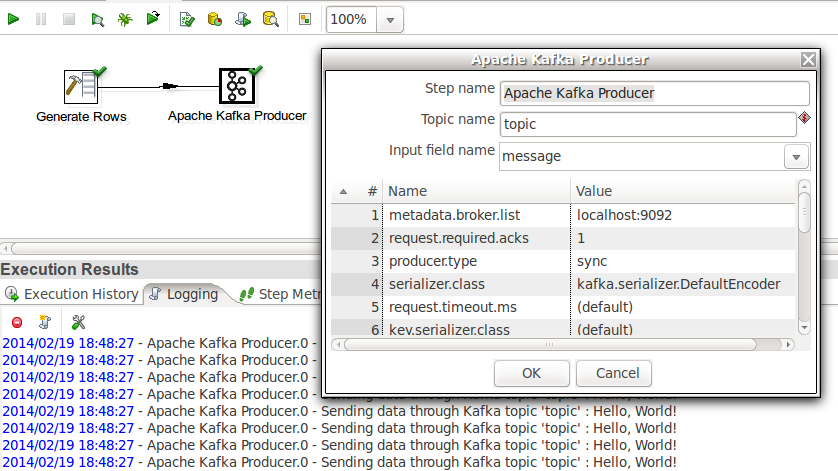Click scroll down arrow of properties table
The height and width of the screenshot is (471, 838).
tap(804, 327)
